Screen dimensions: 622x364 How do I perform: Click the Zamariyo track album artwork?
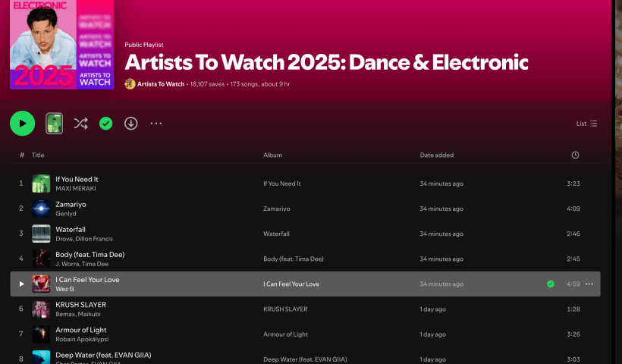point(41,208)
